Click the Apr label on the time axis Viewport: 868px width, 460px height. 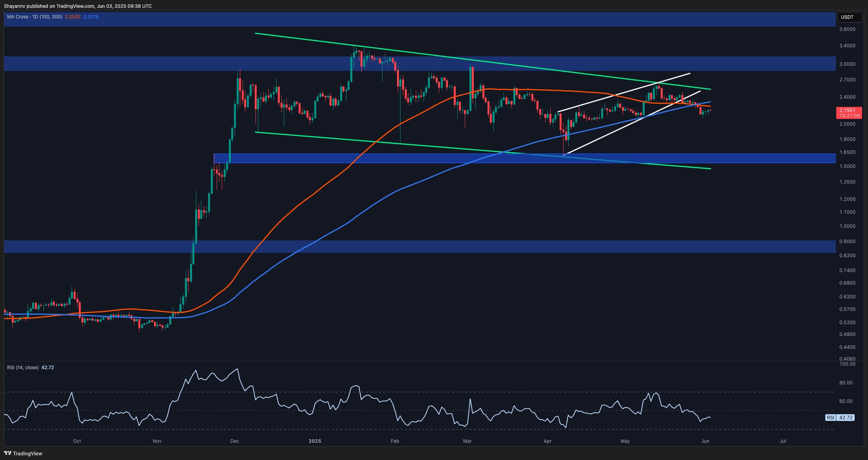coord(547,441)
